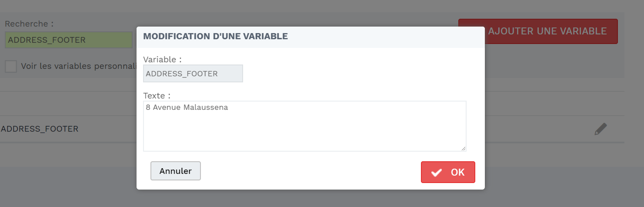Click the 'Texte :' field label

pos(157,95)
